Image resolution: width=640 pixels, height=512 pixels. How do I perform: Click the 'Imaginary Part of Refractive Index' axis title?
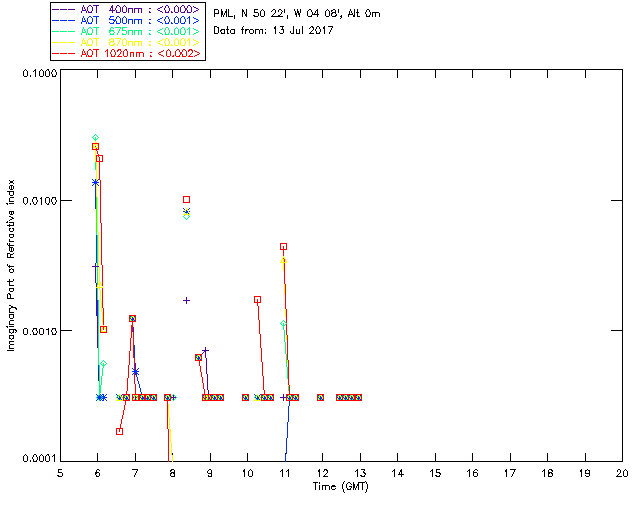click(11, 265)
